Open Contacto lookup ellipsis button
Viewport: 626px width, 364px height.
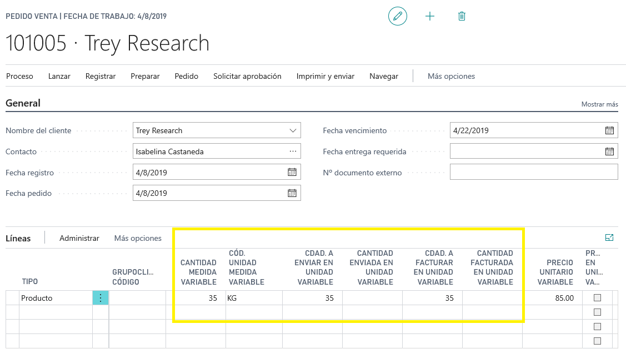(293, 151)
